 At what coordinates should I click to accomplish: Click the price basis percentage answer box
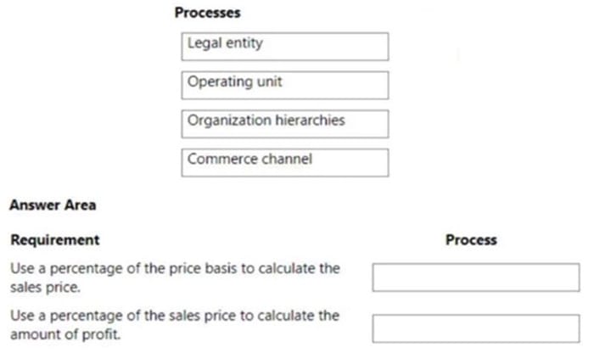476,277
